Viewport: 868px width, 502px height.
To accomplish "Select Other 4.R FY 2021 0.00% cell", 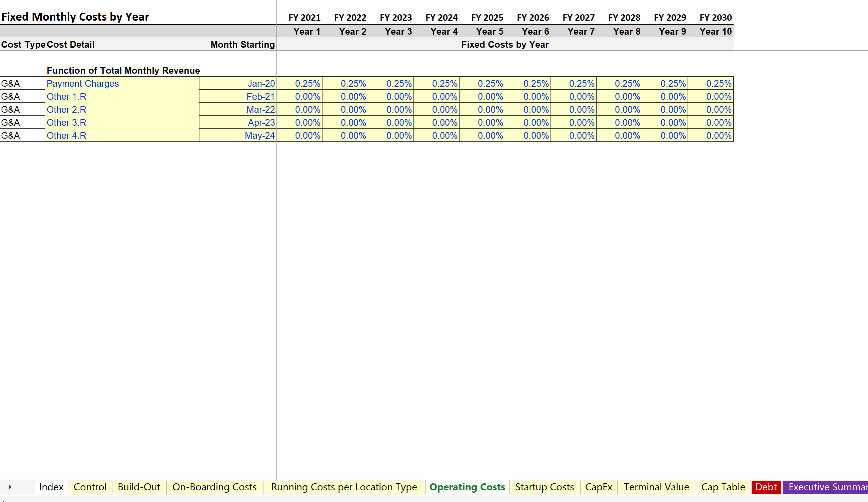I will [x=300, y=135].
